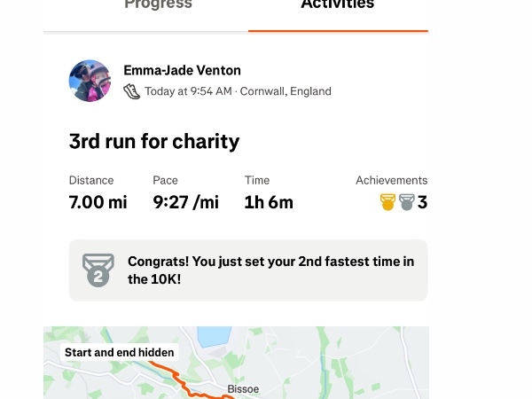Open Emma-Jade Venton's profile picture
532x399 pixels.
coord(90,81)
